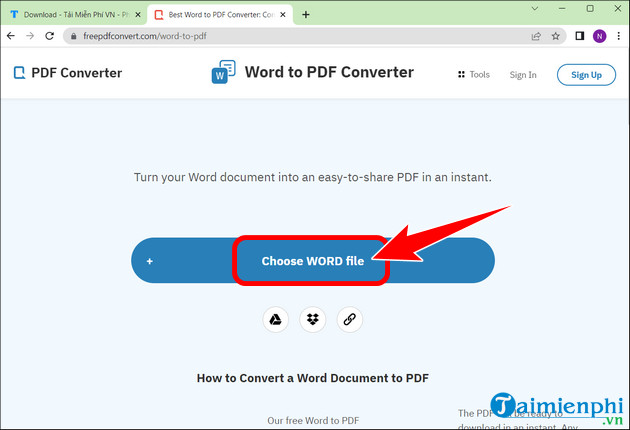Close the Best Word to PDF Converter tab
This screenshot has width=630, height=430.
click(283, 15)
